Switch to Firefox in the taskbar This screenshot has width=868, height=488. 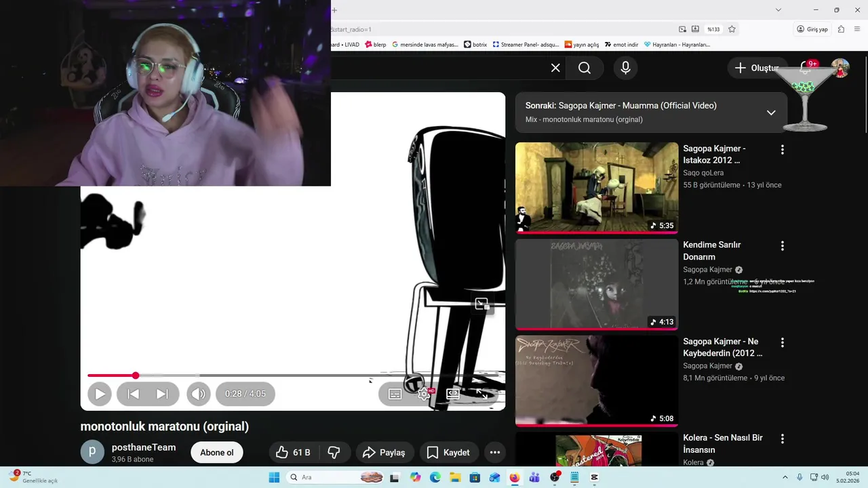coord(514,477)
